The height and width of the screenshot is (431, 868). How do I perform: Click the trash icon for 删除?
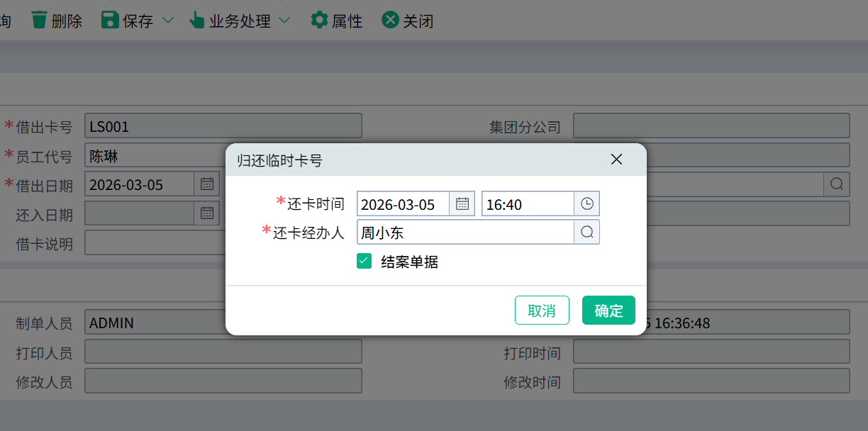(x=40, y=20)
